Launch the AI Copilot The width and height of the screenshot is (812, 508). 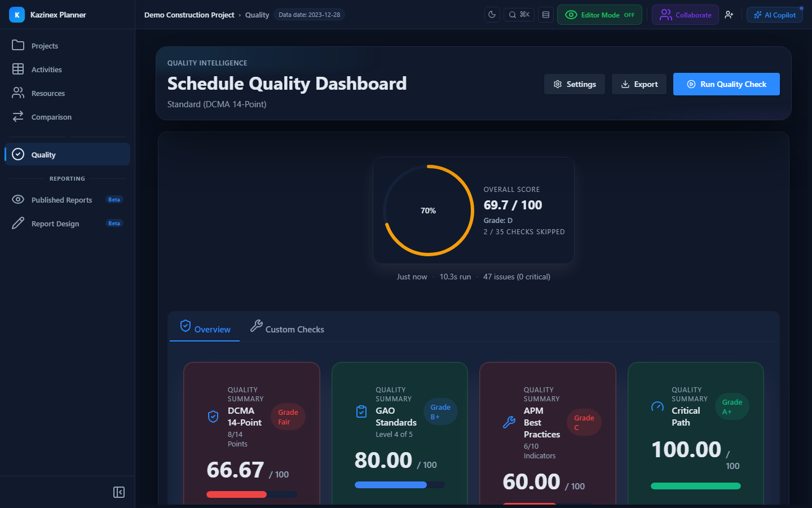point(775,15)
